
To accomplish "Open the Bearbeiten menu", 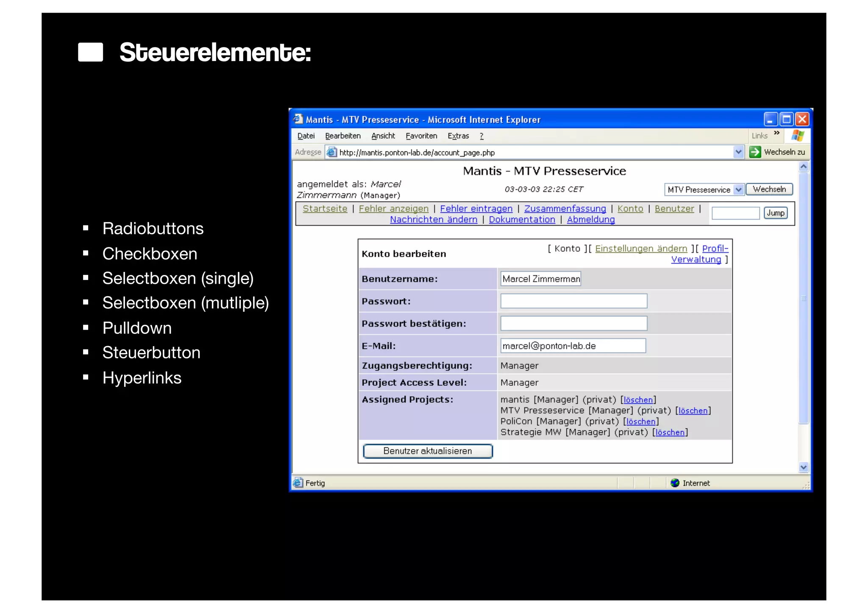I will click(x=343, y=136).
